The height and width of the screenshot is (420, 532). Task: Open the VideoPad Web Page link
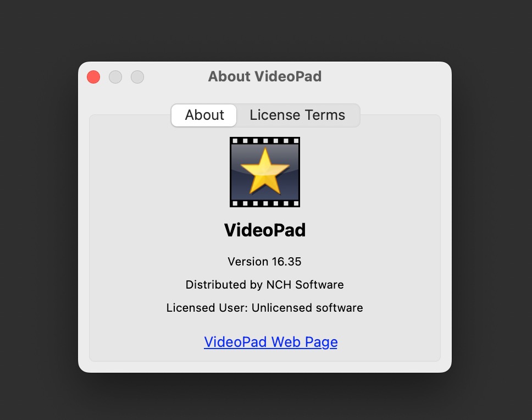(271, 342)
